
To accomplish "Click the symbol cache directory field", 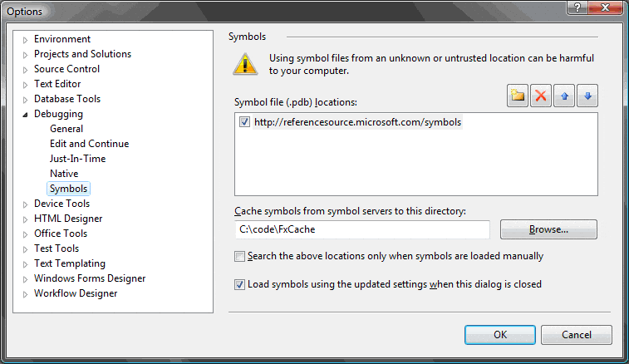I will click(361, 229).
